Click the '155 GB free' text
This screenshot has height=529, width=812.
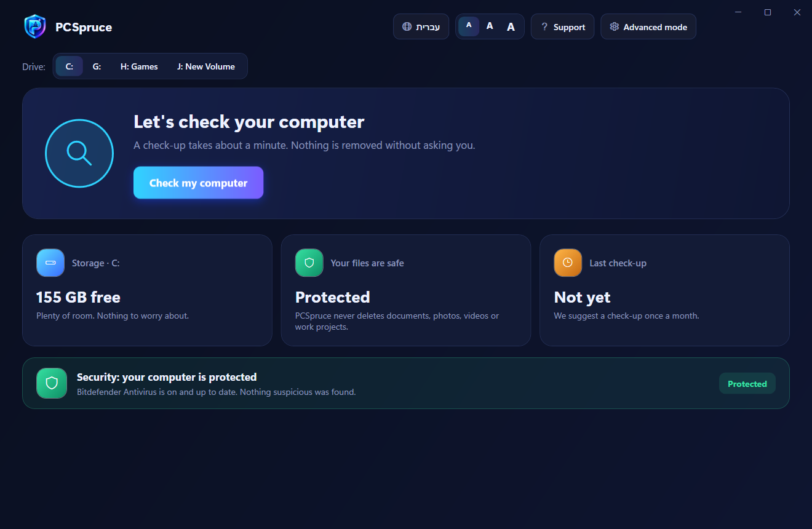pyautogui.click(x=78, y=297)
